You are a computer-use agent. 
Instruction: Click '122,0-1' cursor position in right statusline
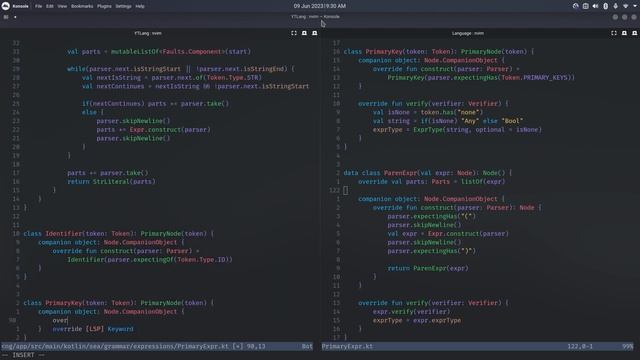[580, 346]
